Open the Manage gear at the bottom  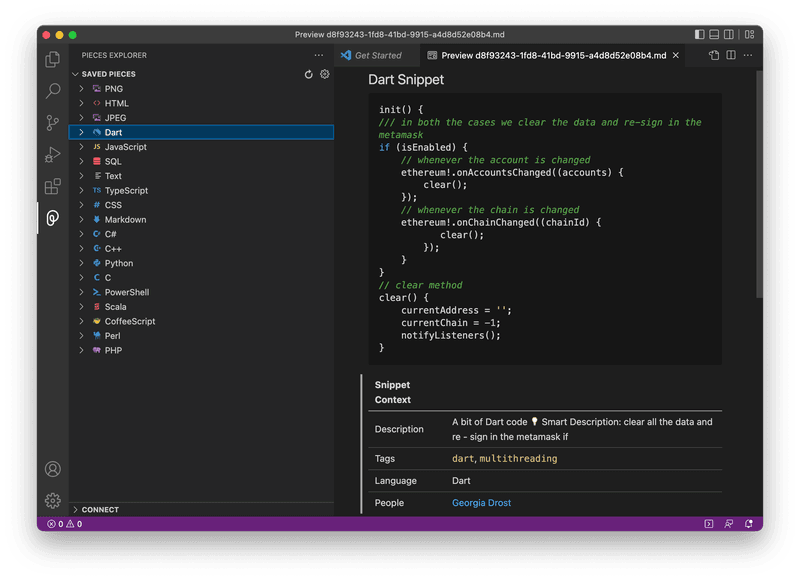tap(52, 500)
